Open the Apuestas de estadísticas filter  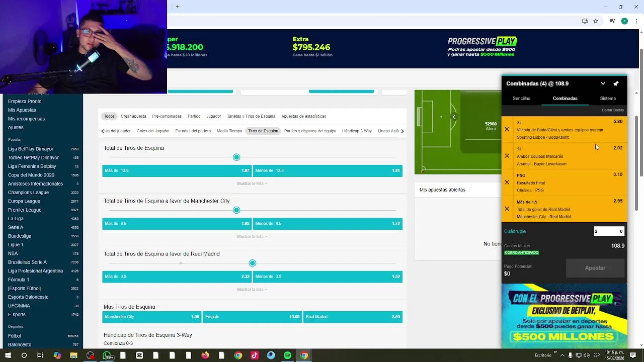coord(303,116)
